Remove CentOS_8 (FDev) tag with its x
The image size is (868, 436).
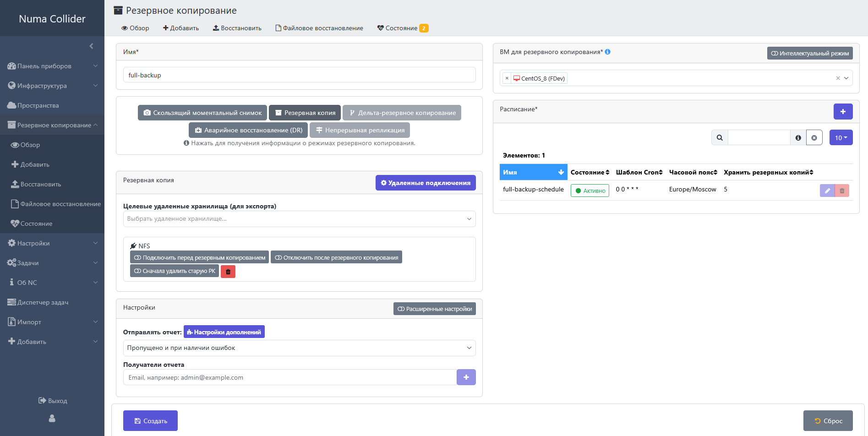(x=507, y=78)
